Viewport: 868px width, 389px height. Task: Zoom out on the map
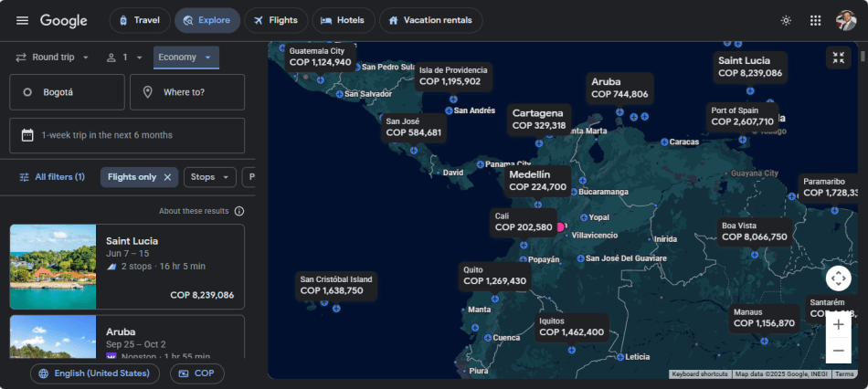tap(838, 351)
